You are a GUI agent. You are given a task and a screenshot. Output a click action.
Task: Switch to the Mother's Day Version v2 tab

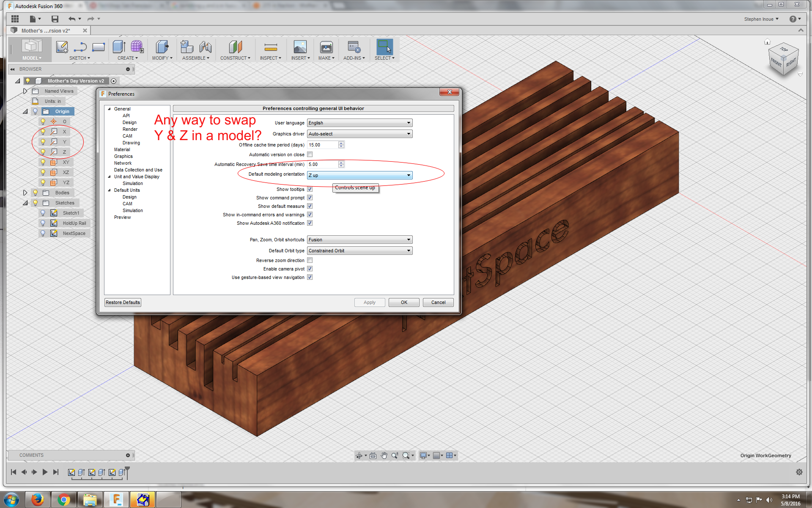click(45, 30)
